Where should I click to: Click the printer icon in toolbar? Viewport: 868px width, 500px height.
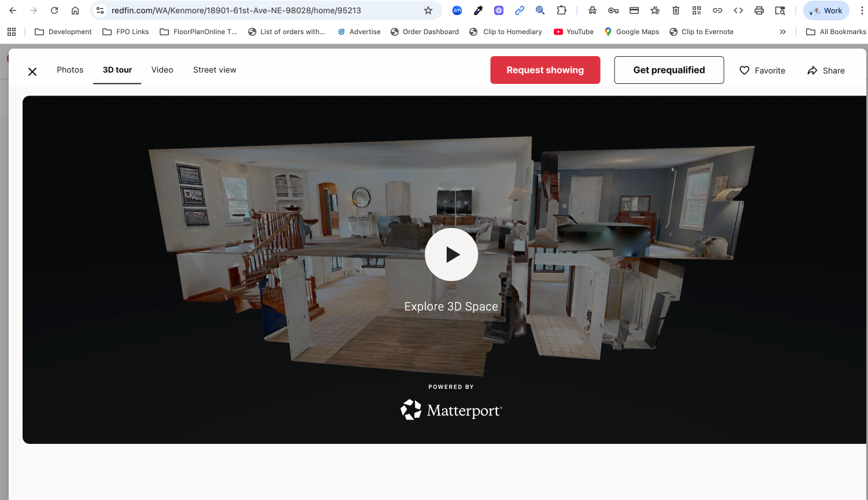pos(759,10)
